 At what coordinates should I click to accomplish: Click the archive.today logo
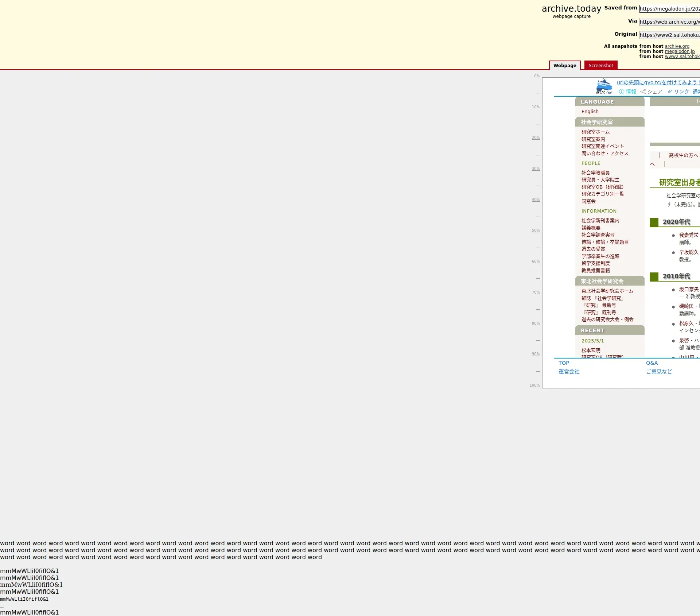(571, 9)
